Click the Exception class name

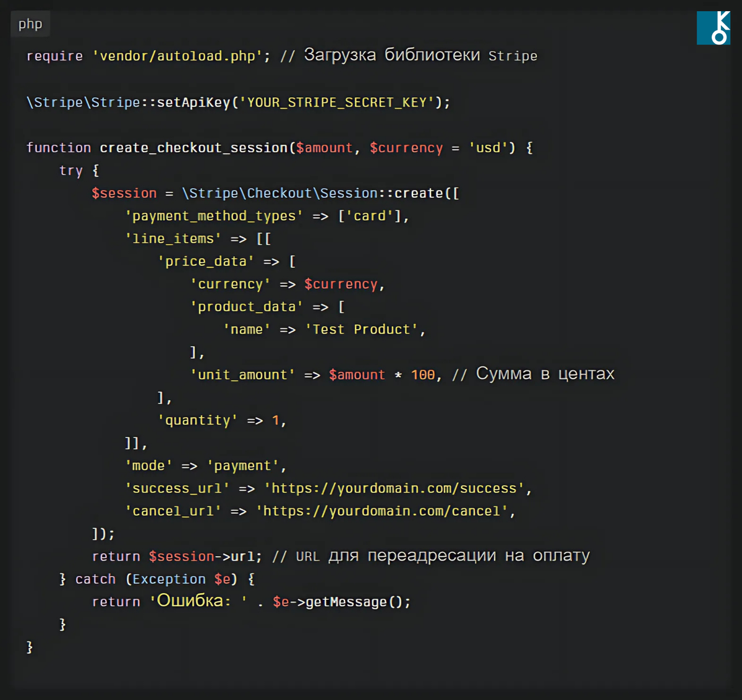pos(169,579)
